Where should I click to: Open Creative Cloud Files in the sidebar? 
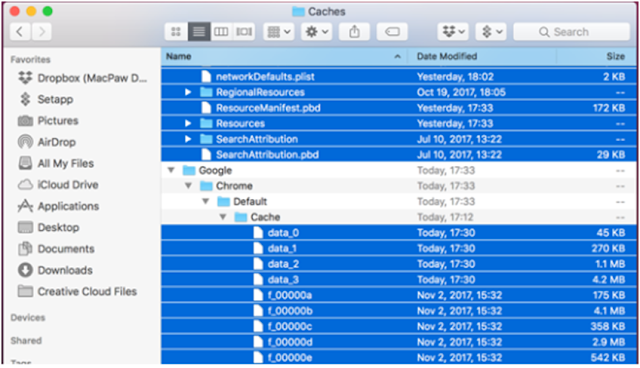click(78, 291)
